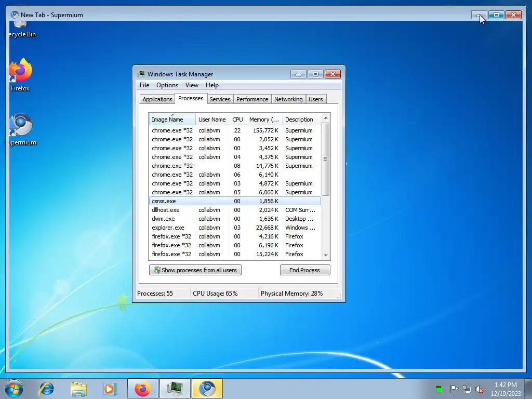Switch to Task Manager taskbar button
This screenshot has width=532, height=399.
pos(175,389)
